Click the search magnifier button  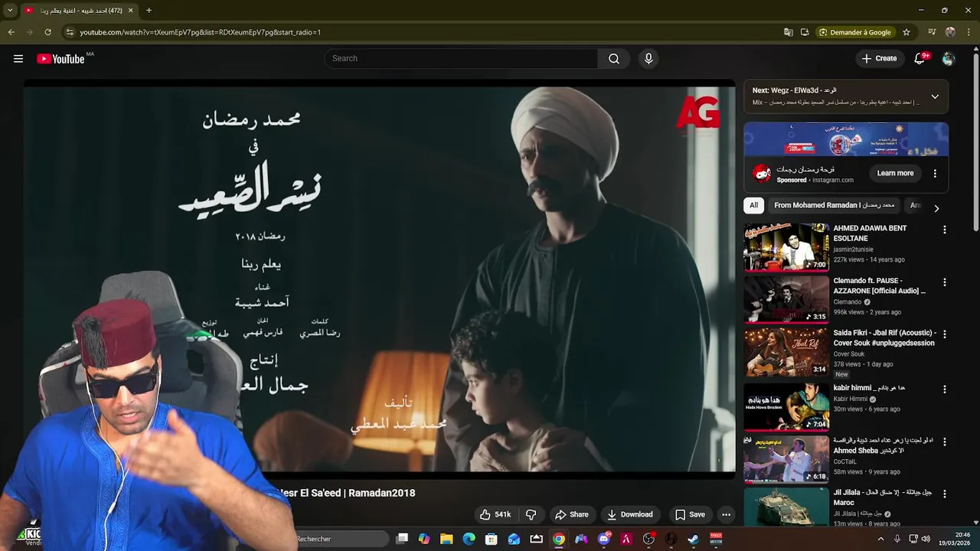614,59
